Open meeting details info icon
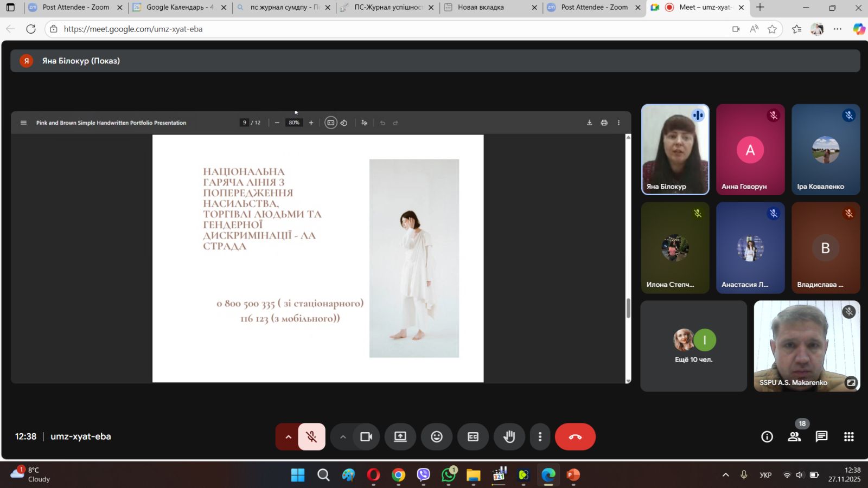The width and height of the screenshot is (868, 488). tap(767, 436)
